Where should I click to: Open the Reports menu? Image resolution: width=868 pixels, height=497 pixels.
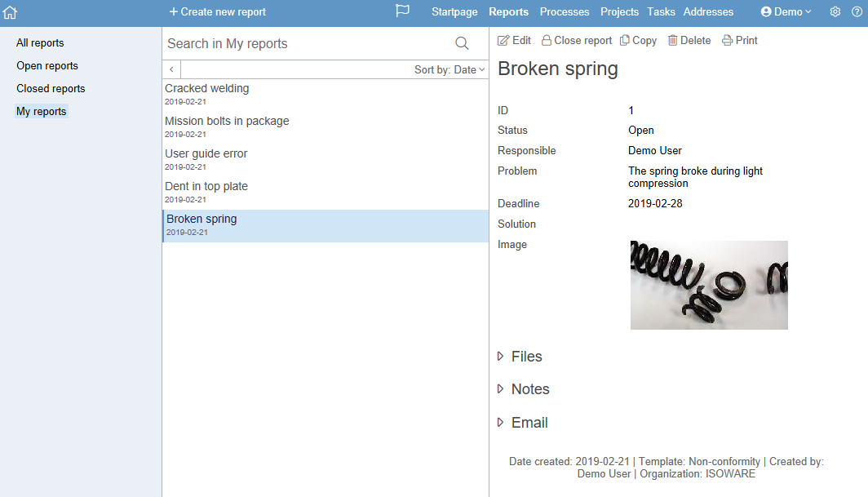509,11
